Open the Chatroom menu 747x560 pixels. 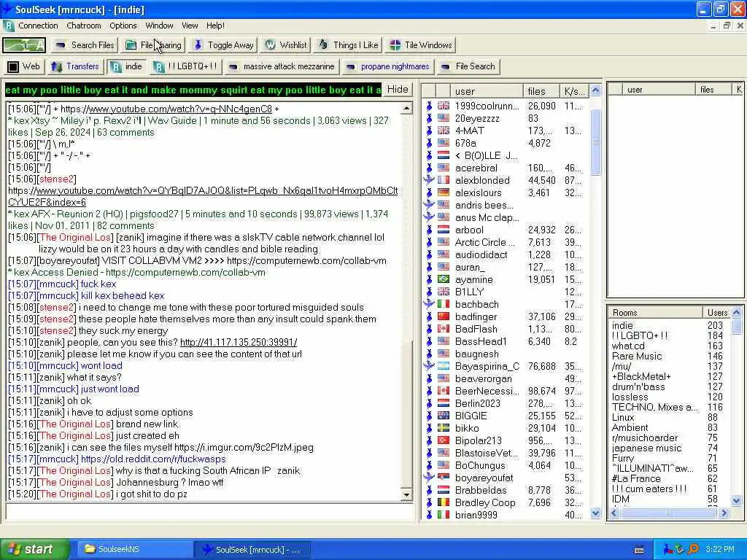(84, 26)
